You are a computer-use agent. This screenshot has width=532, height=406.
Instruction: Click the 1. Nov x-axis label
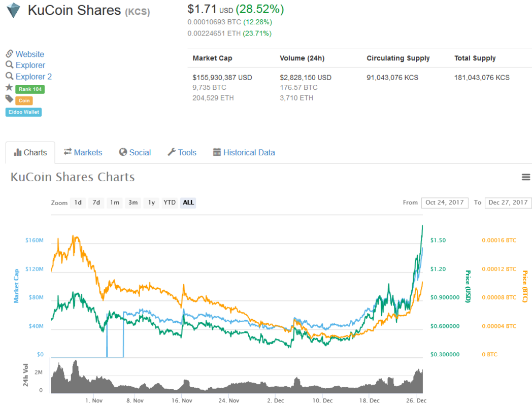click(x=94, y=400)
